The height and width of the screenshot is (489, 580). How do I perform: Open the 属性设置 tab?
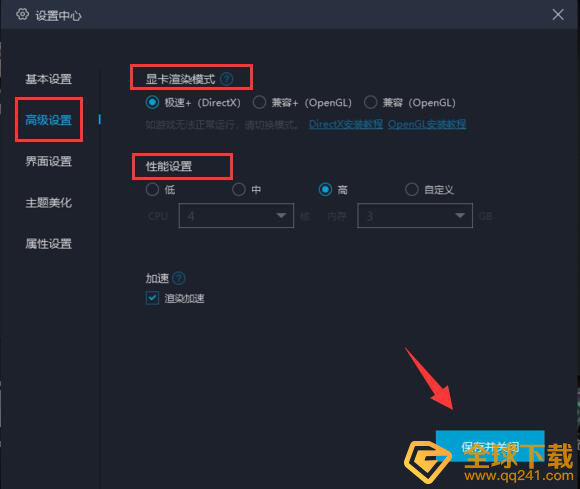coord(48,244)
